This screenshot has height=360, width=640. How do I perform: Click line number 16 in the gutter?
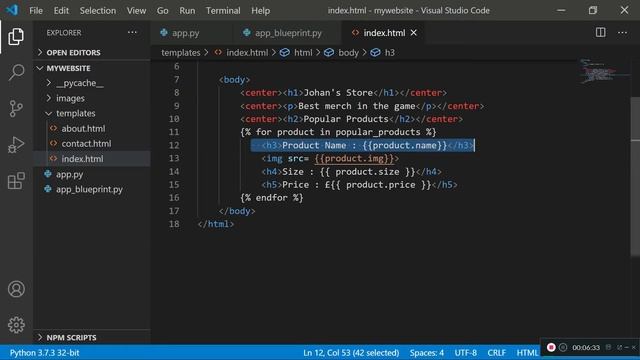[x=174, y=198]
